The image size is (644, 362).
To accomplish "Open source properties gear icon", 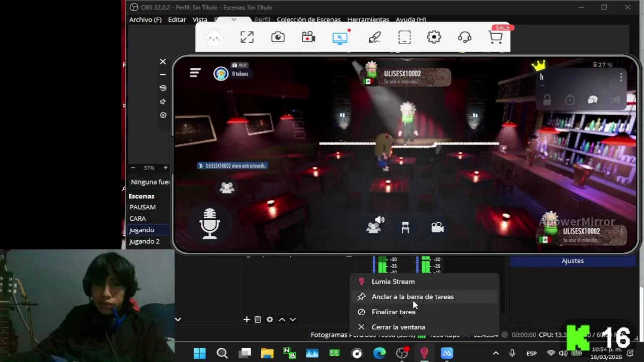I will click(270, 319).
